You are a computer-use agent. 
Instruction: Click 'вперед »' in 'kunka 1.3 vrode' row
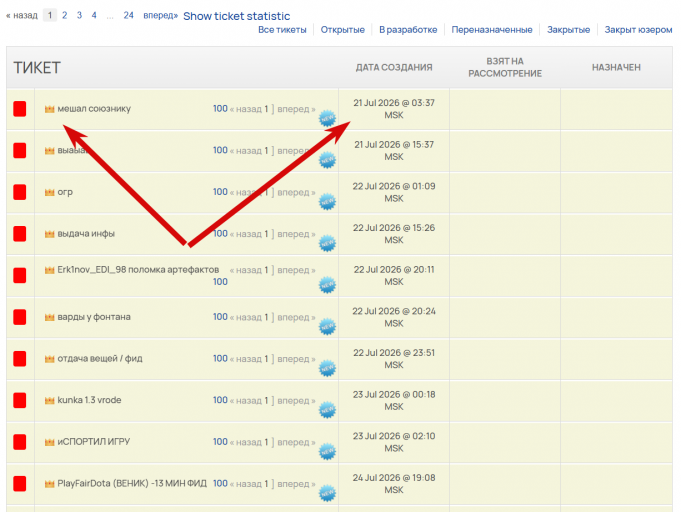296,400
